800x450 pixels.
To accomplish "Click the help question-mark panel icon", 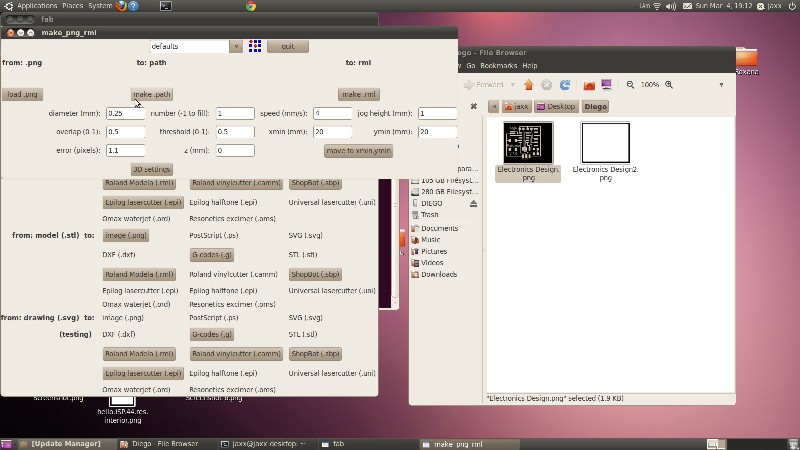I will point(133,6).
